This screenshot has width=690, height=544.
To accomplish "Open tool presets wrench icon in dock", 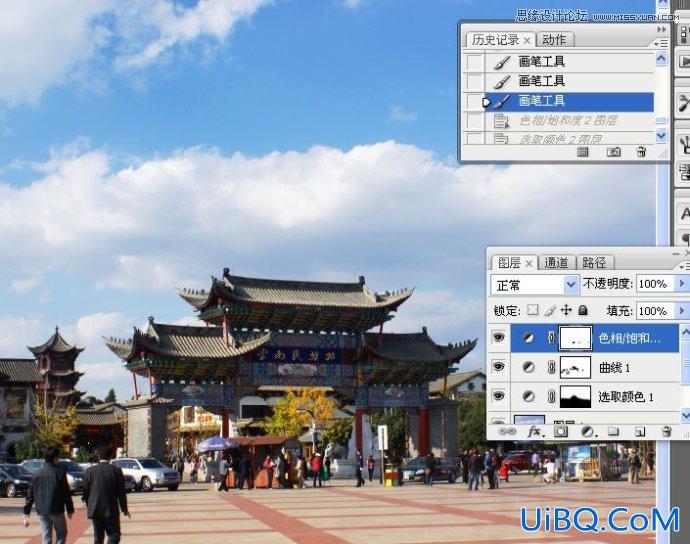I will pyautogui.click(x=684, y=103).
